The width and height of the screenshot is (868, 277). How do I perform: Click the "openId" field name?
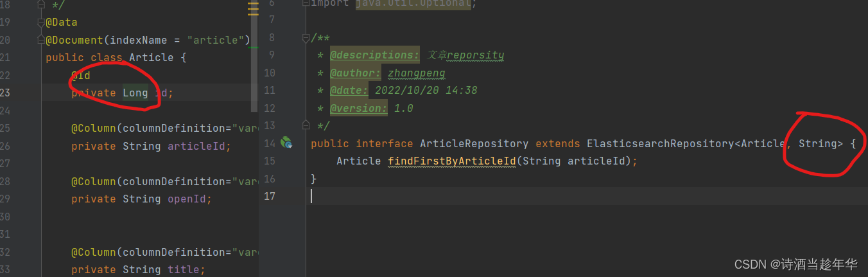point(187,199)
